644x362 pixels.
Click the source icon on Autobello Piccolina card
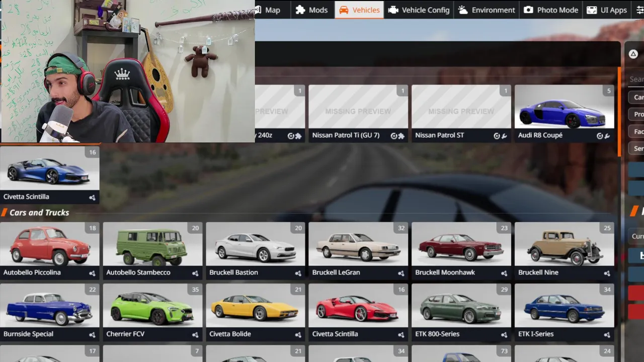[x=92, y=273]
